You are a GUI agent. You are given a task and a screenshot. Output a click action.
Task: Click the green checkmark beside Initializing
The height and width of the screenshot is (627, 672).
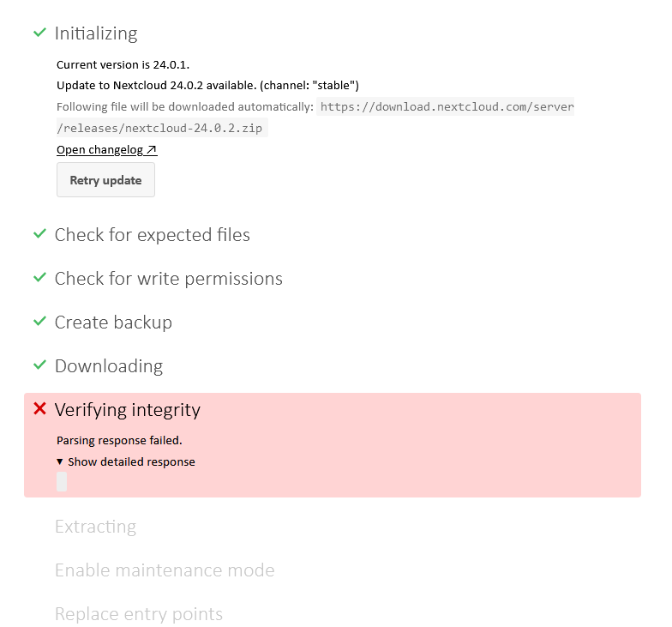coord(39,33)
